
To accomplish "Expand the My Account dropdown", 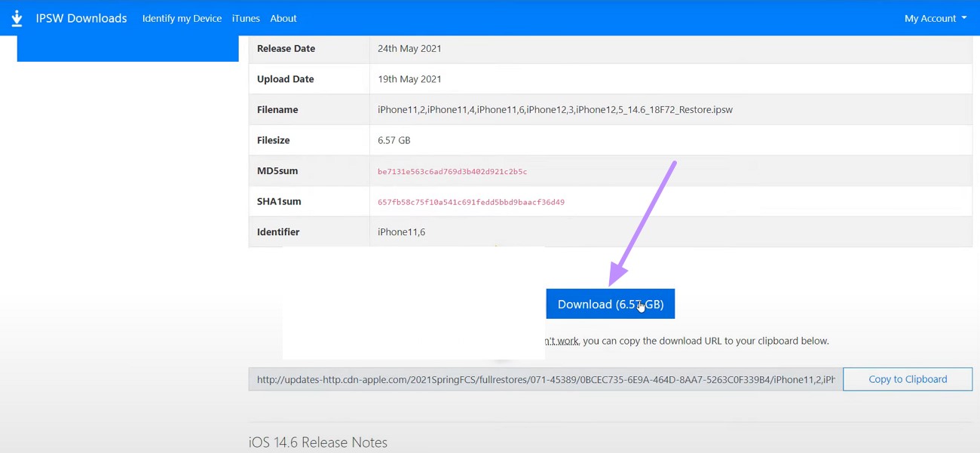I will click(936, 18).
